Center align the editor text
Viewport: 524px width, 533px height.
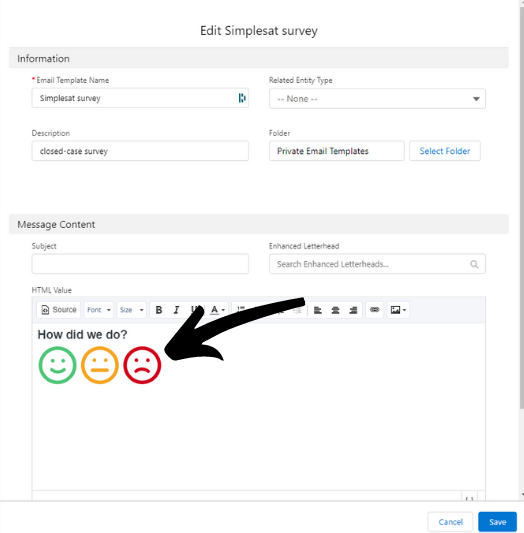[335, 310]
